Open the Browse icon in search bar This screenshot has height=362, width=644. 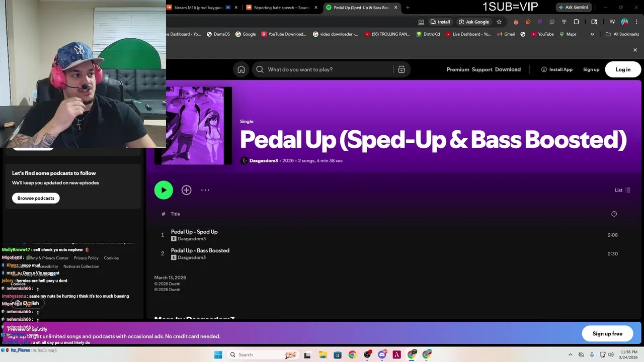coord(401,69)
